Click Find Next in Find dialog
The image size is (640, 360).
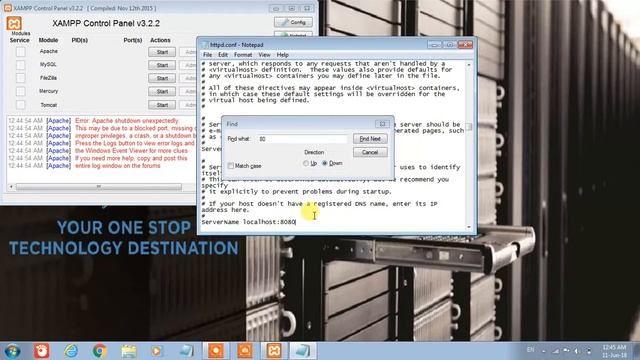coord(370,139)
